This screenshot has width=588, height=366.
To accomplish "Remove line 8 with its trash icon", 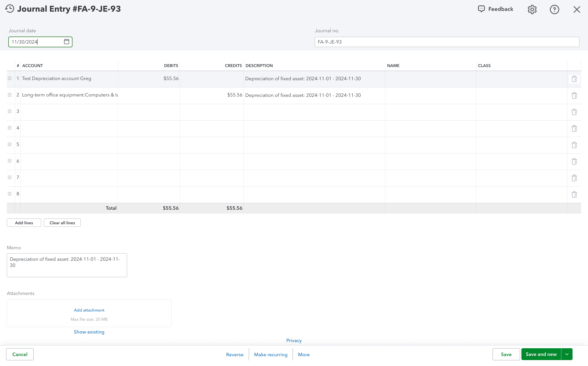I will [x=574, y=194].
